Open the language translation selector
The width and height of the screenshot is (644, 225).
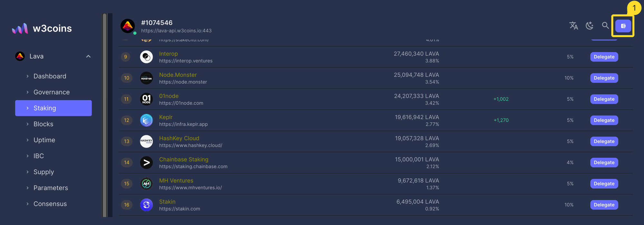[x=573, y=26]
